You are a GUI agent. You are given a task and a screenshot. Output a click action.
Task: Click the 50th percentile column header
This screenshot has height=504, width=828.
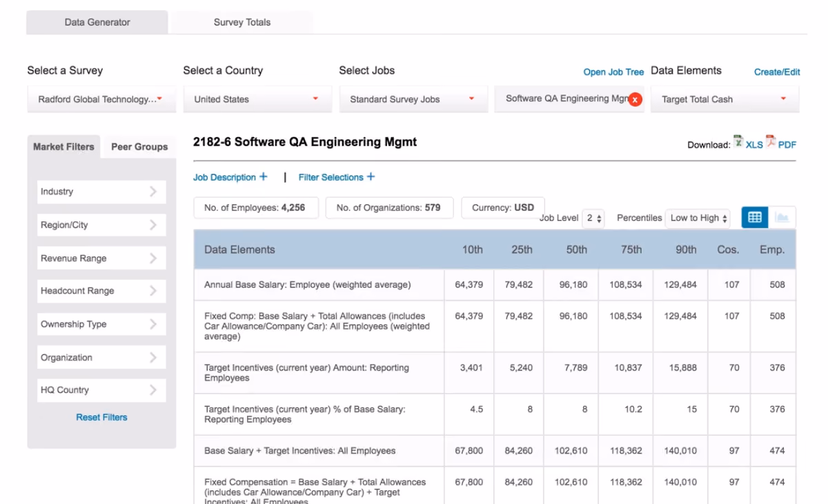(x=577, y=250)
